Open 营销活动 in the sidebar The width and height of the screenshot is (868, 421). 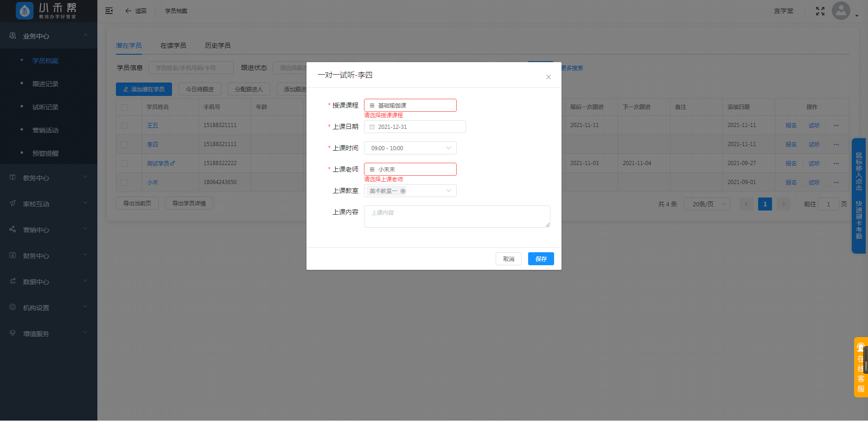click(x=45, y=130)
